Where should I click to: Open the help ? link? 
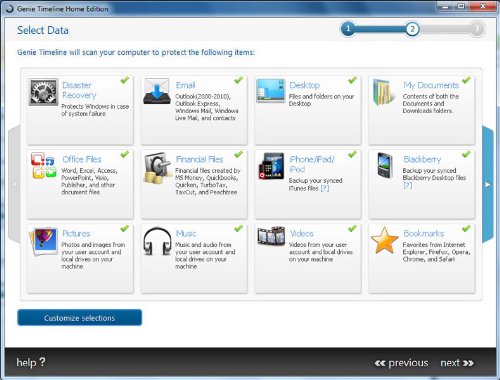point(31,362)
